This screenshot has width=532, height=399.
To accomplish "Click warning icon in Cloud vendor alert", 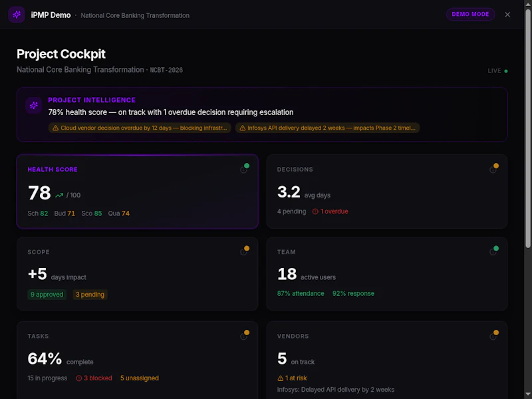I will coord(55,128).
